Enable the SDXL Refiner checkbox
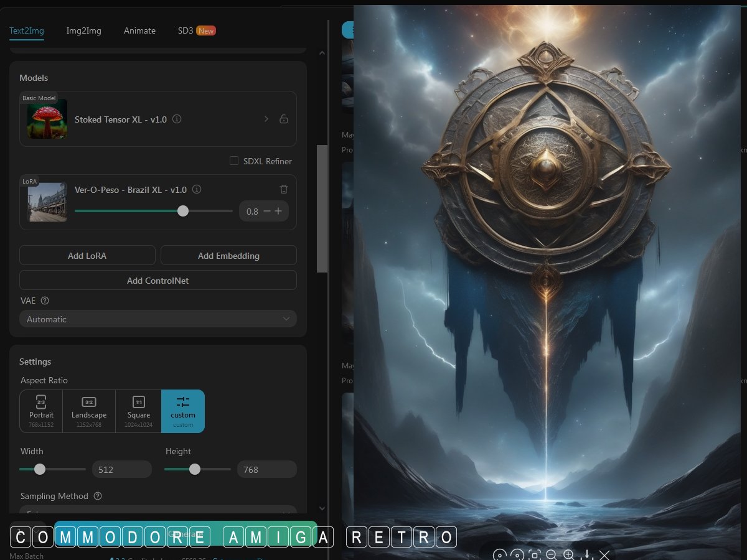This screenshot has width=747, height=560. (234, 161)
